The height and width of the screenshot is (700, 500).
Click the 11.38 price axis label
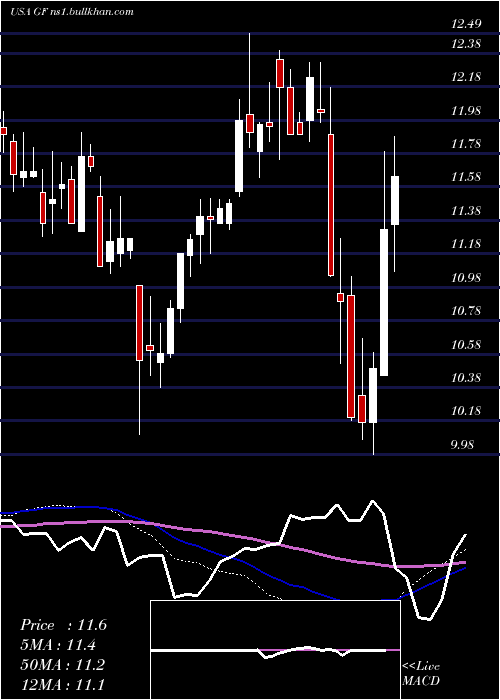click(466, 211)
